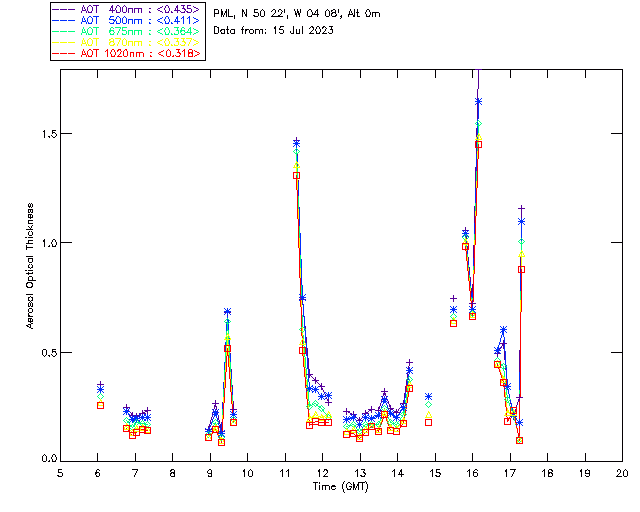Click the x-axis label 14
The height and width of the screenshot is (512, 640).
pyautogui.click(x=398, y=473)
